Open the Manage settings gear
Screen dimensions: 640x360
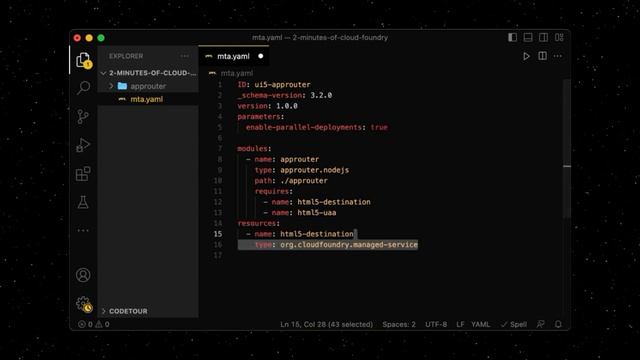84,304
